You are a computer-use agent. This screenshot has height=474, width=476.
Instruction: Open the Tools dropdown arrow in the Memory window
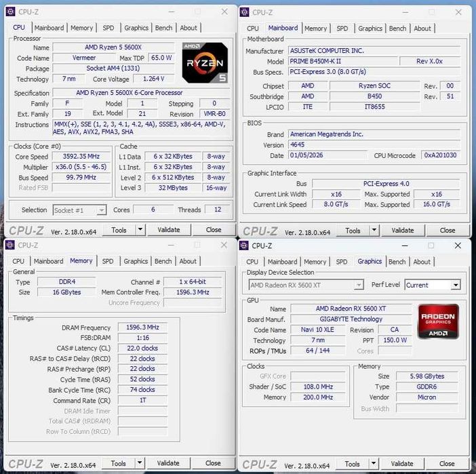click(x=139, y=462)
